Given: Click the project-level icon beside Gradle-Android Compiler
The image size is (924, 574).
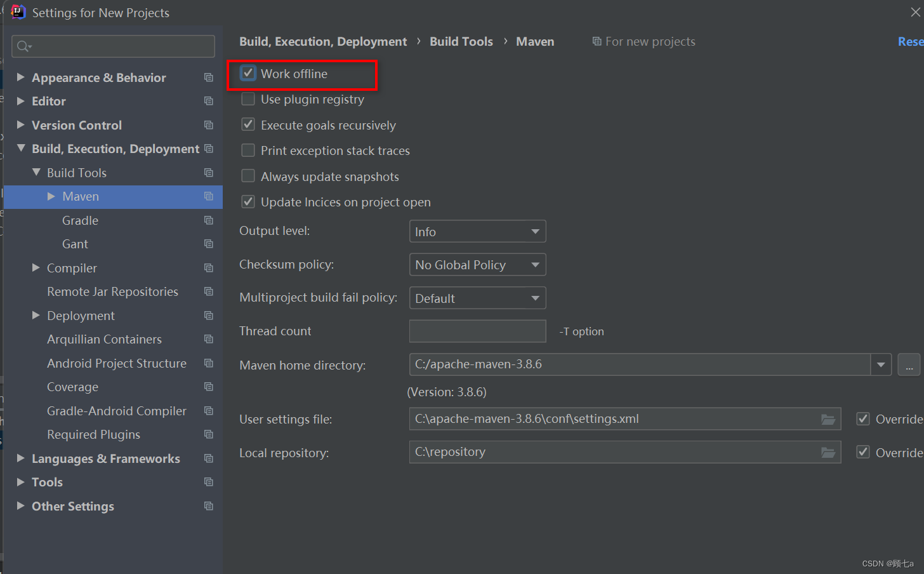Looking at the screenshot, I should point(208,411).
